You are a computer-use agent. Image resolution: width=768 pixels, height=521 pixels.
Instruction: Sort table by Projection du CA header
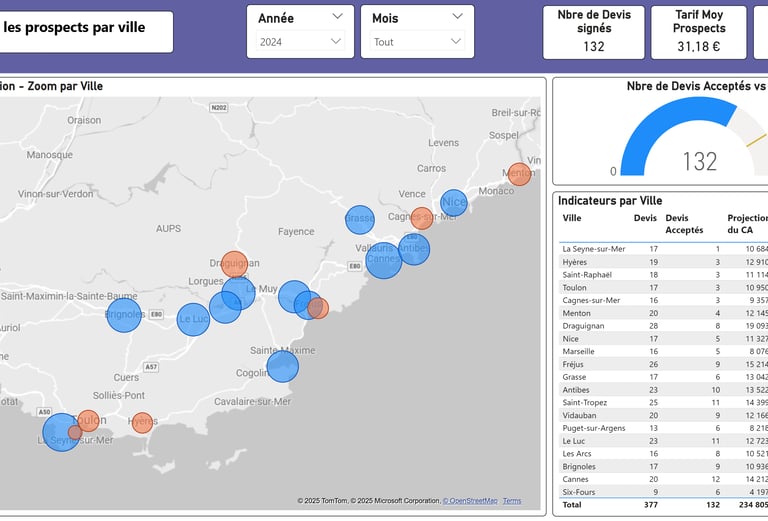(747, 224)
